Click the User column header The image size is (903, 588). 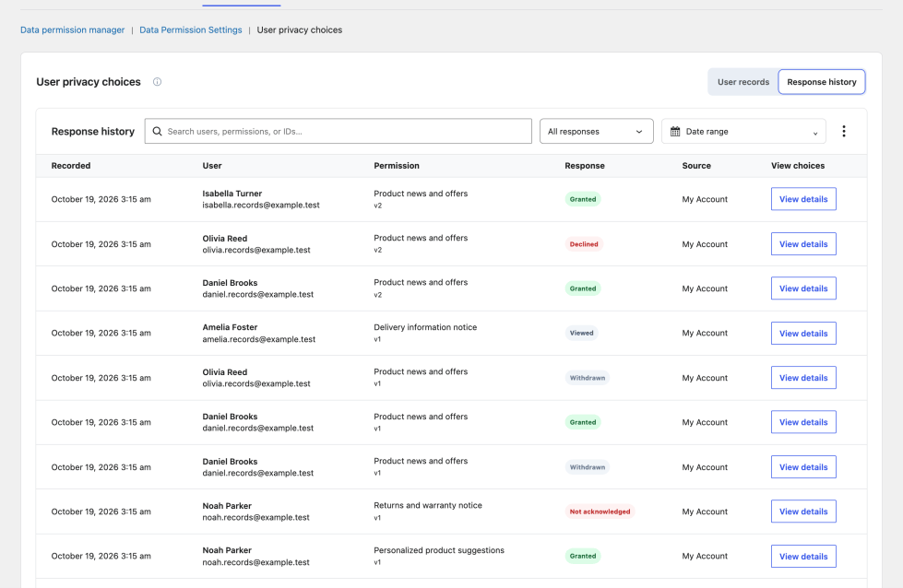click(x=212, y=166)
